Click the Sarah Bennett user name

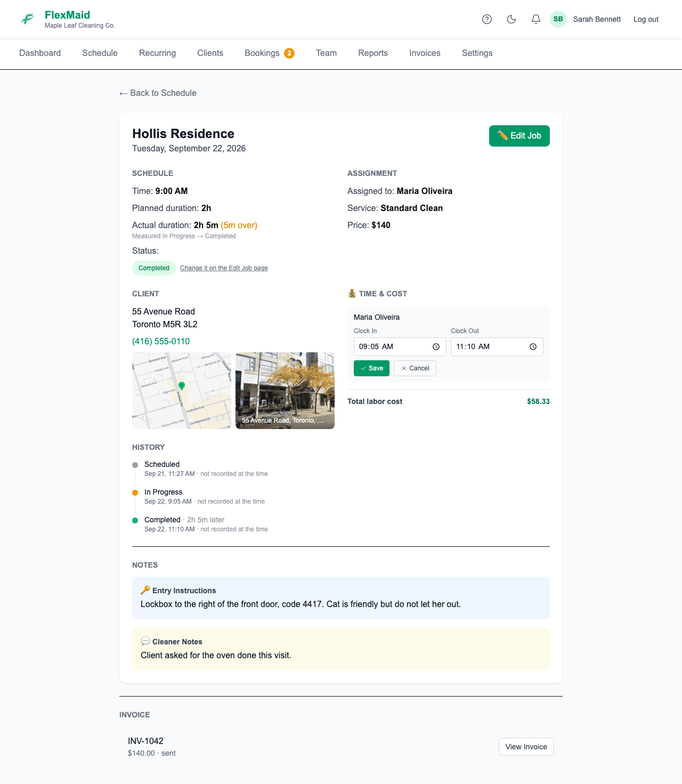tap(597, 19)
